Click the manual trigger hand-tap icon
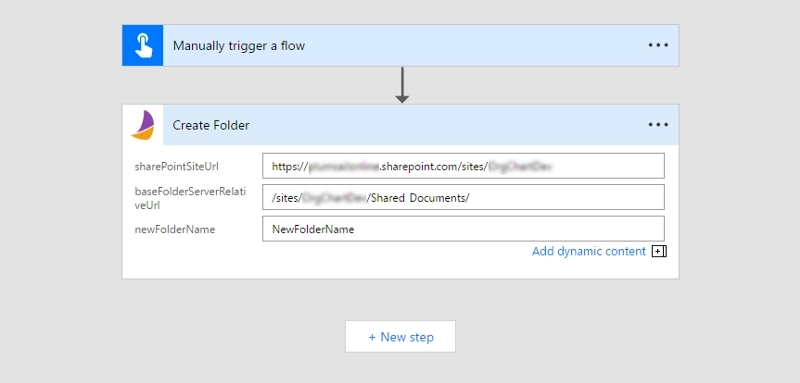Screen dimensions: 800x383 (x=143, y=45)
